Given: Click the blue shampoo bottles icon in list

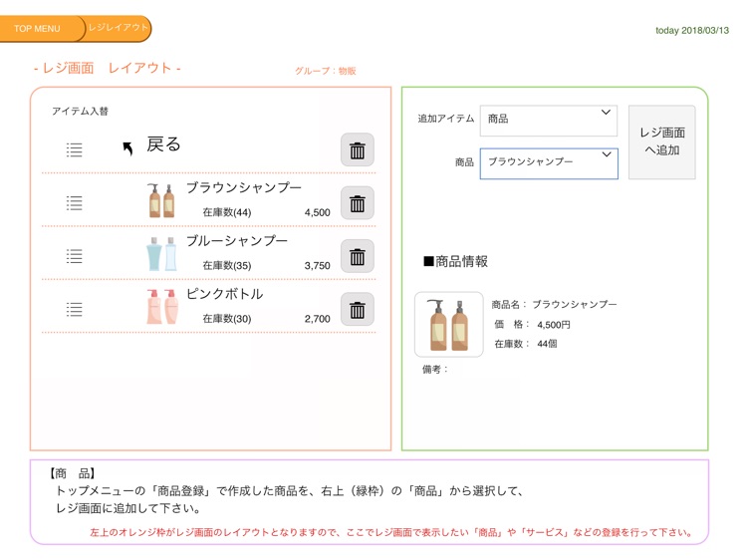Looking at the screenshot, I should pos(161,254).
